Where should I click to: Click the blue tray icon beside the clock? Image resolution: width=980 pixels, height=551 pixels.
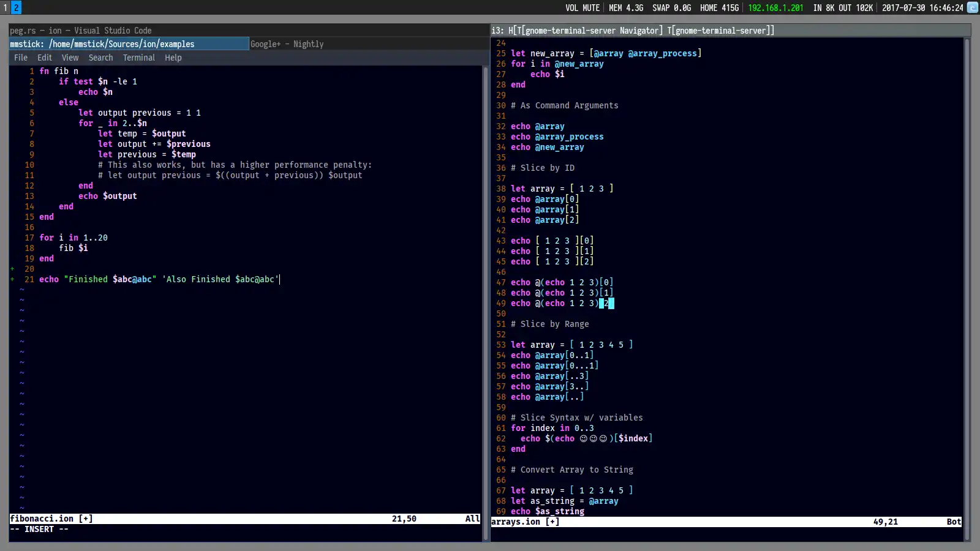click(x=973, y=7)
